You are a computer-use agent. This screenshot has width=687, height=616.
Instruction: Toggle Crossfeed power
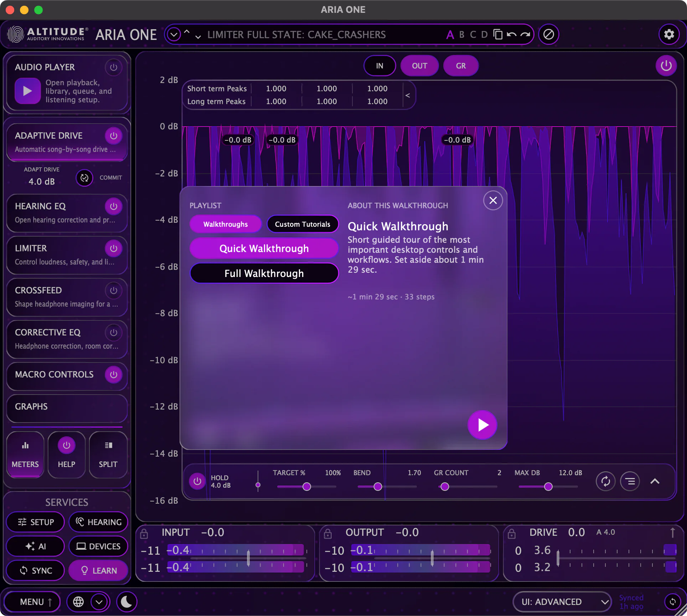point(113,290)
